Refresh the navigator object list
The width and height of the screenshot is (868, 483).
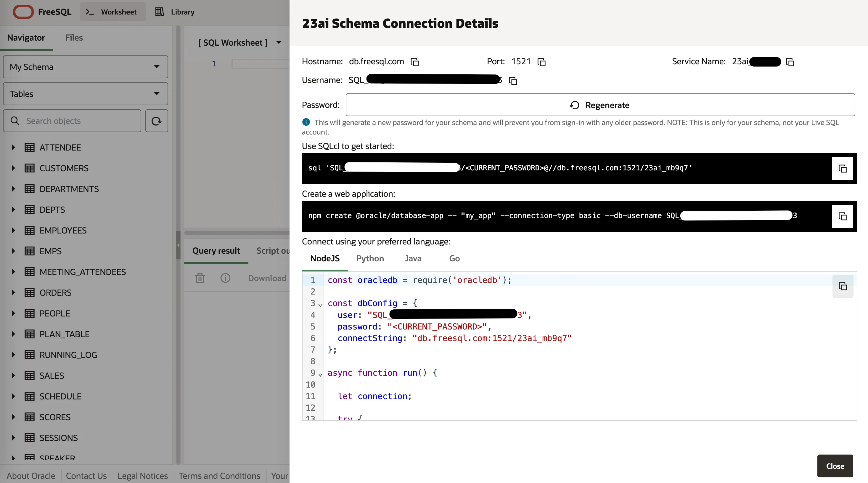[x=156, y=121]
